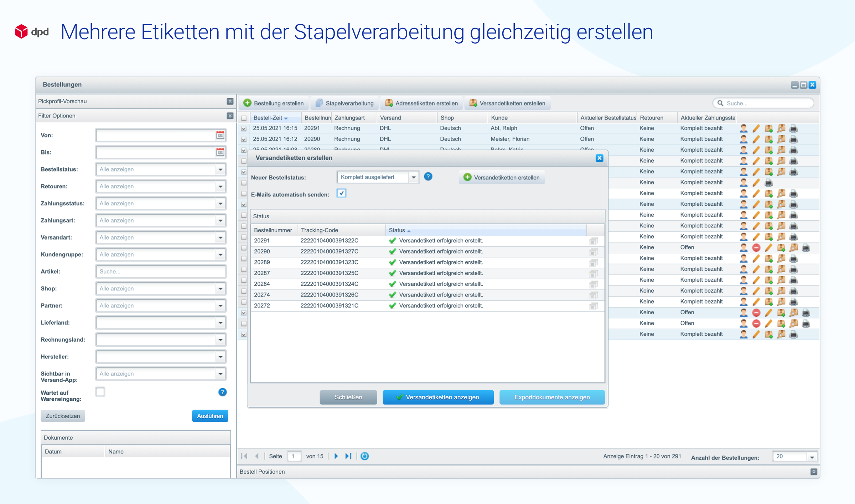The image size is (855, 504).
Task: Toggle checkbox for order 20290 row
Action: click(244, 140)
